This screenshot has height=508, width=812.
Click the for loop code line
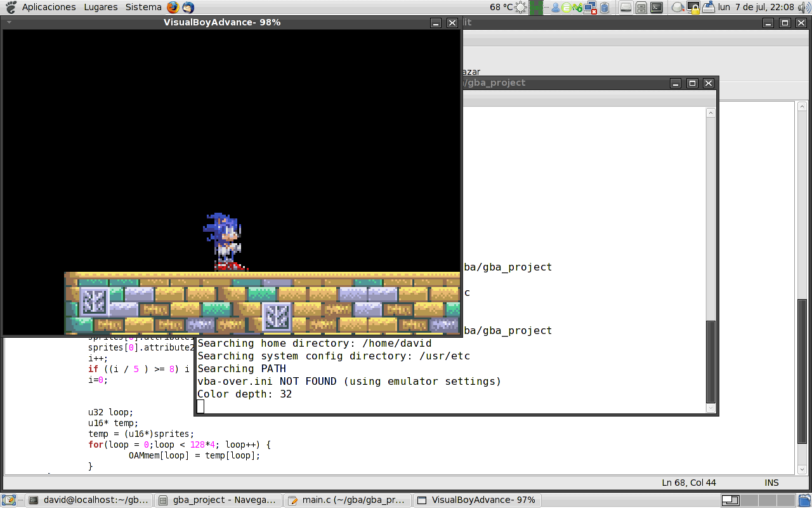click(180, 444)
